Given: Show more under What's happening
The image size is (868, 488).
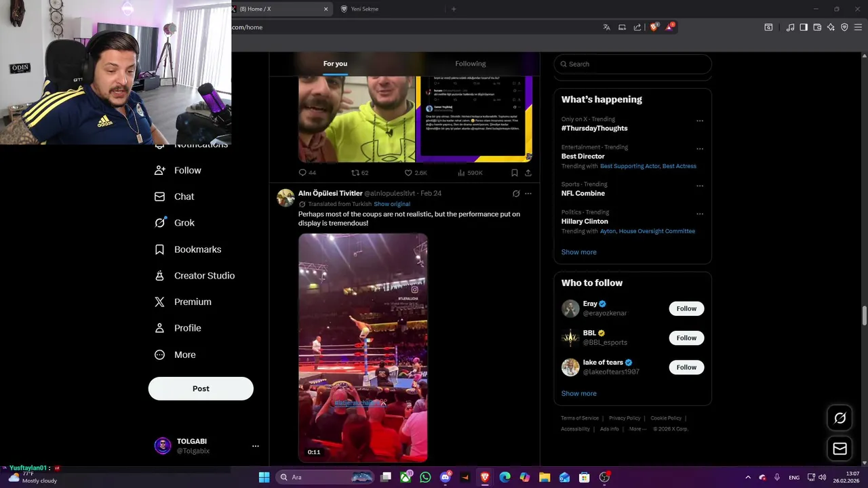Looking at the screenshot, I should click(578, 252).
